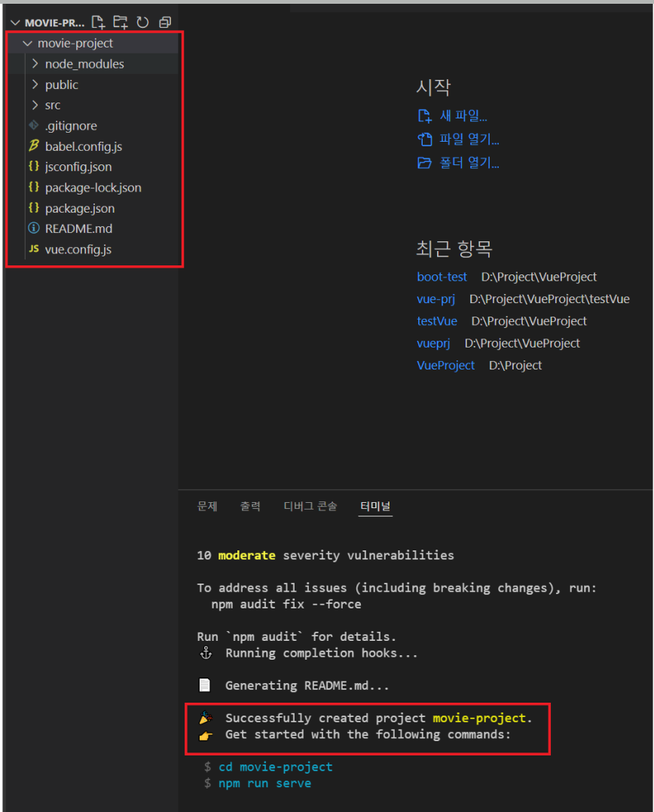The height and width of the screenshot is (812, 654).
Task: Select the movie-project folder name
Action: click(x=75, y=44)
